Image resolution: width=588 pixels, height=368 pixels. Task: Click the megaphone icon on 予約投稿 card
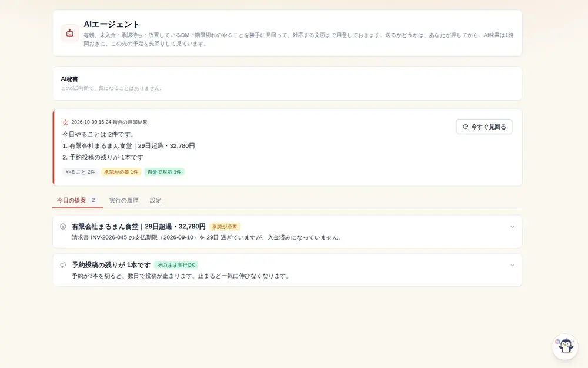pos(63,265)
